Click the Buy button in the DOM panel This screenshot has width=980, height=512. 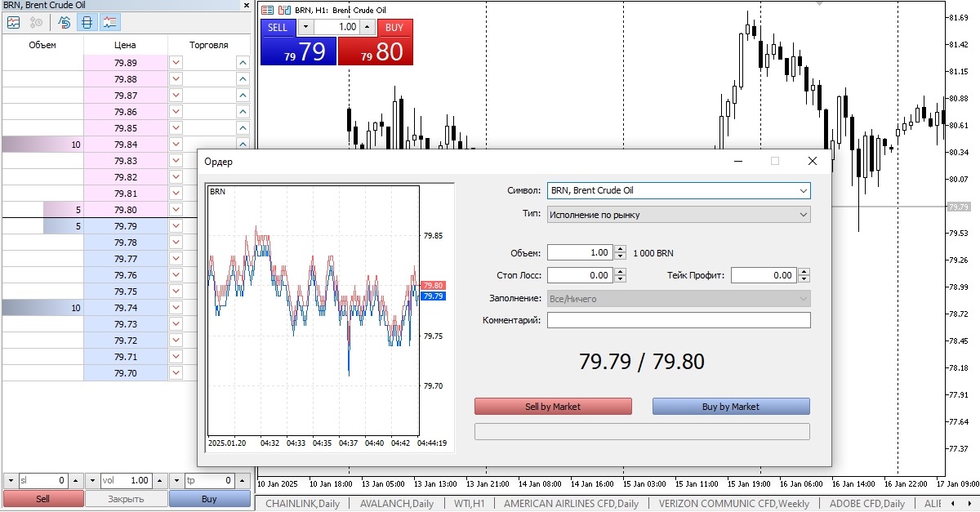210,499
